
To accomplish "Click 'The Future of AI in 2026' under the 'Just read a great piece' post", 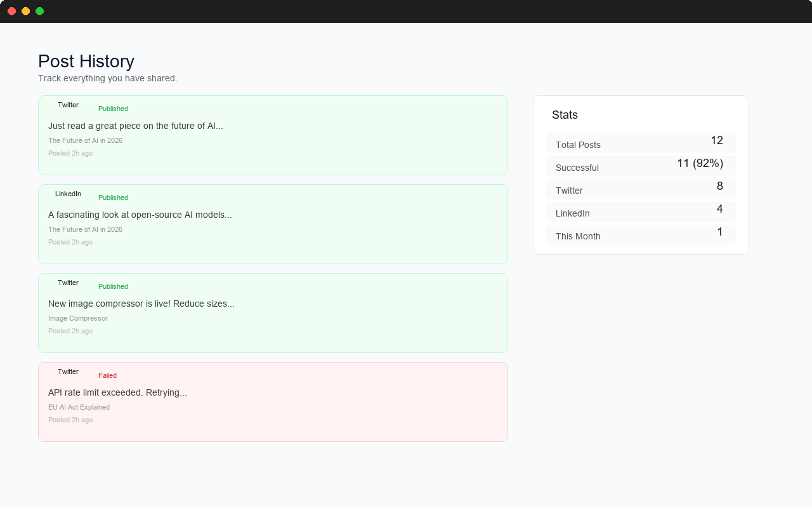I will [x=85, y=140].
